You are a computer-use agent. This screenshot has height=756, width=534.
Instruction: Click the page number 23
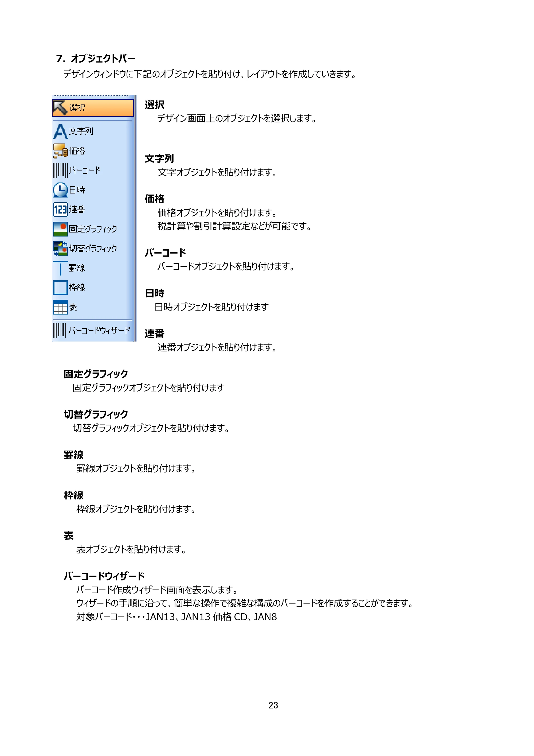tap(273, 705)
